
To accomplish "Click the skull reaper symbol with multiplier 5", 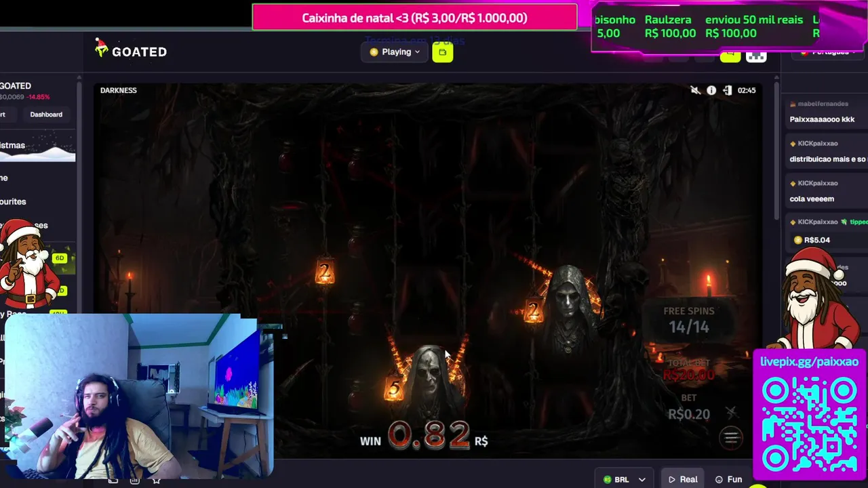I will tap(426, 380).
